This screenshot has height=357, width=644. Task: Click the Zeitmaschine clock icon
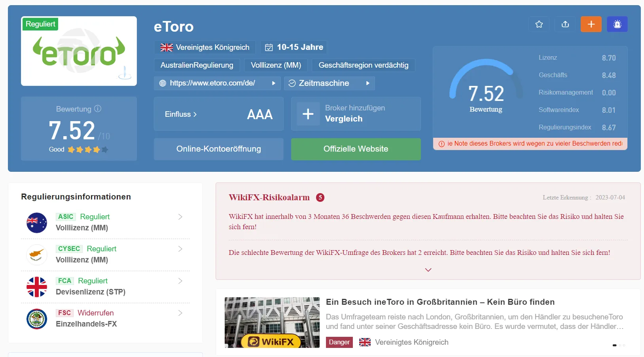[292, 83]
